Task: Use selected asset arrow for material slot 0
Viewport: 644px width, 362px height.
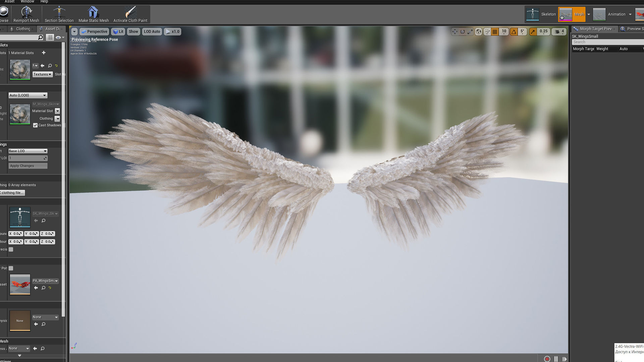Action: click(x=43, y=66)
